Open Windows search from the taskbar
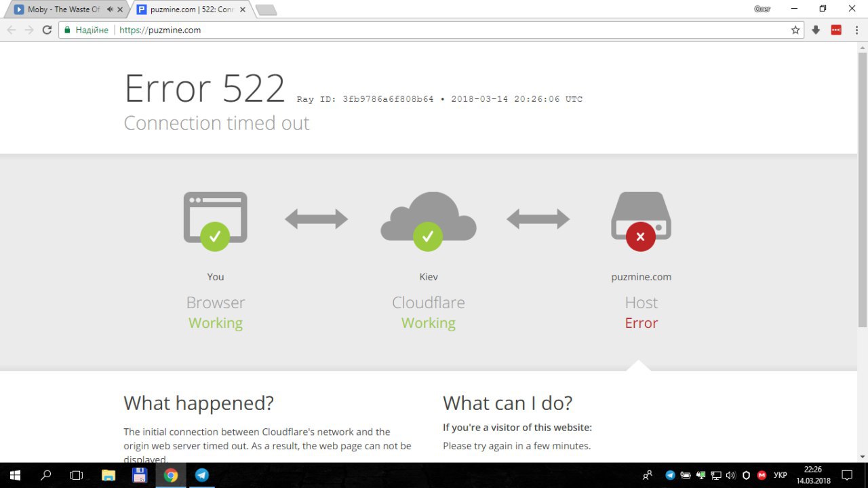 click(46, 475)
